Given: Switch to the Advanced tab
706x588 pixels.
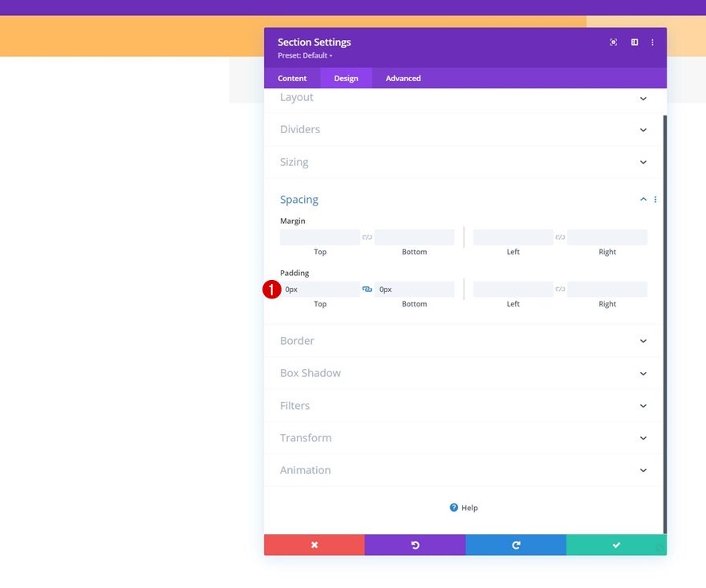Looking at the screenshot, I should [x=403, y=79].
